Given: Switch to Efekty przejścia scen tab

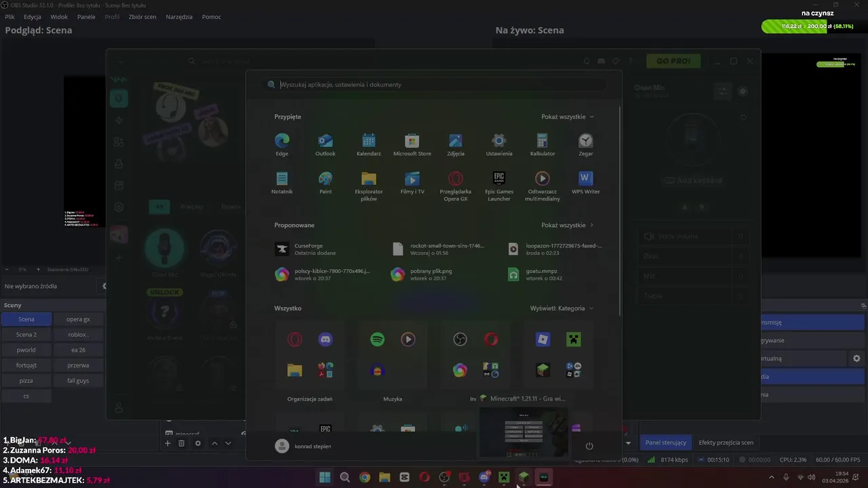Looking at the screenshot, I should tap(726, 443).
